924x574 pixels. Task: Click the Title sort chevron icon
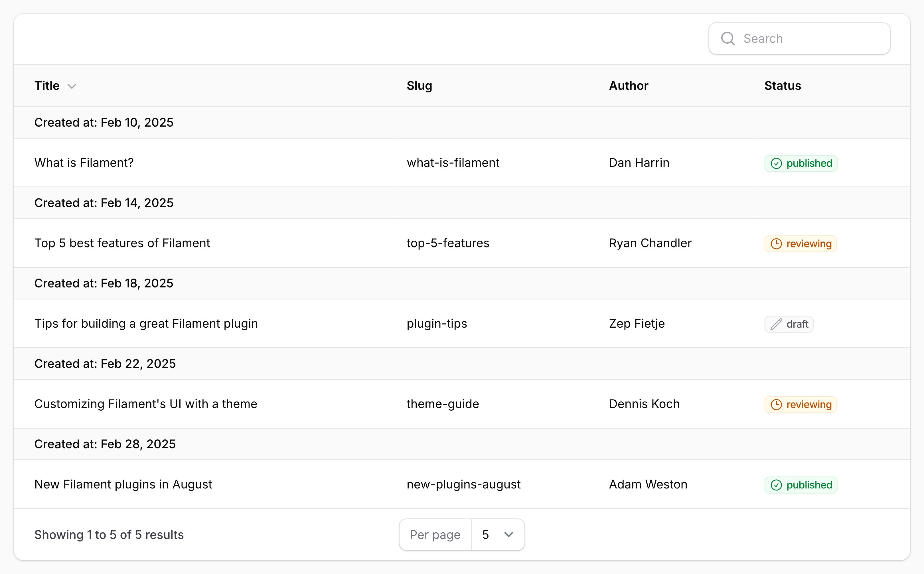(x=72, y=86)
